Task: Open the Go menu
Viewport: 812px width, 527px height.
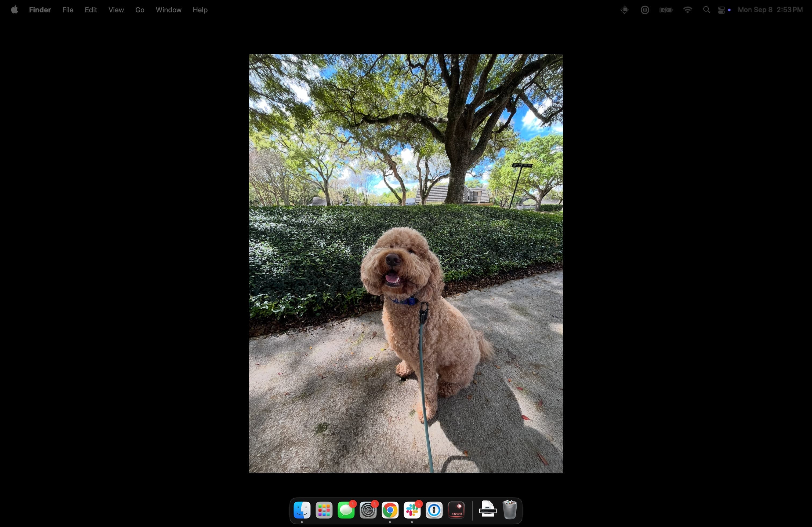Action: point(140,10)
